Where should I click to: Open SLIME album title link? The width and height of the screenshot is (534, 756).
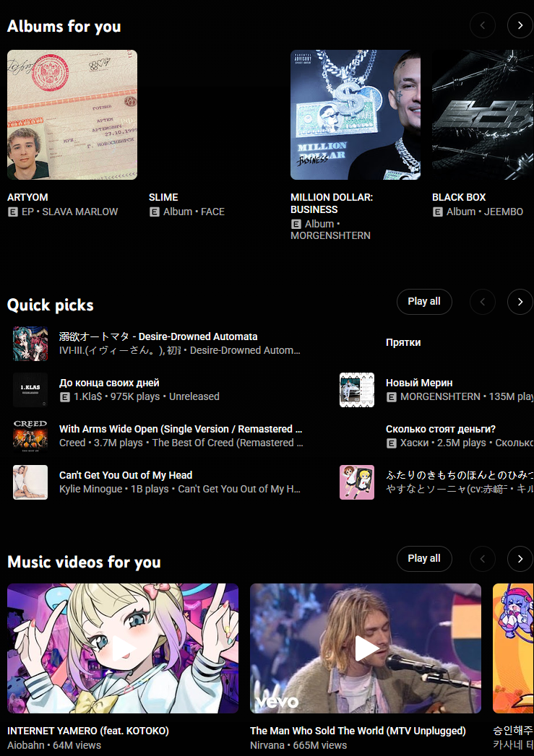pyautogui.click(x=163, y=197)
